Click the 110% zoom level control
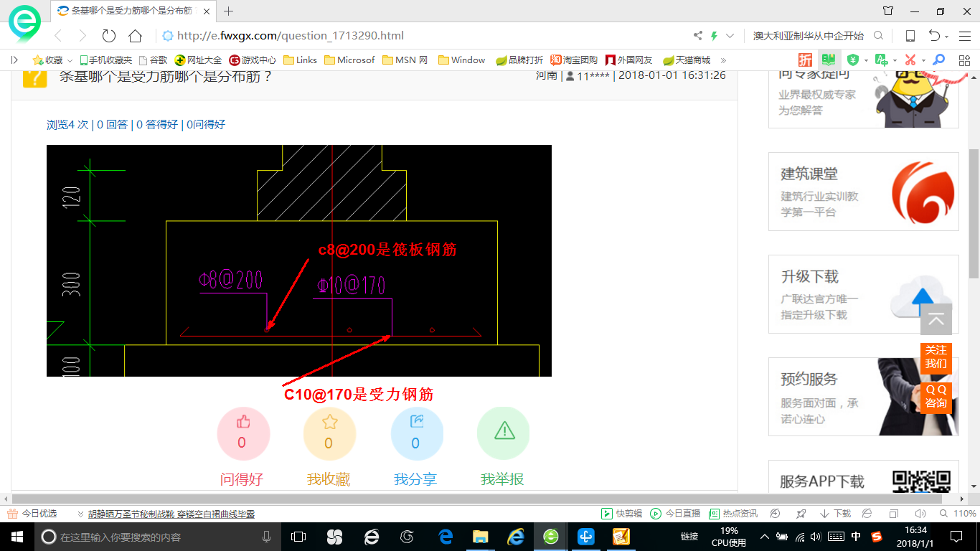This screenshot has height=551, width=980. 960,514
